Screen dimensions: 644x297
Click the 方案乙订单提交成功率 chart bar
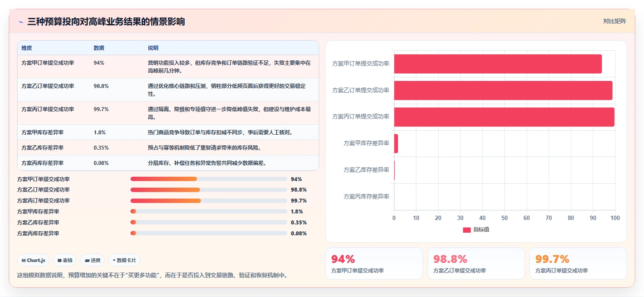coord(503,90)
